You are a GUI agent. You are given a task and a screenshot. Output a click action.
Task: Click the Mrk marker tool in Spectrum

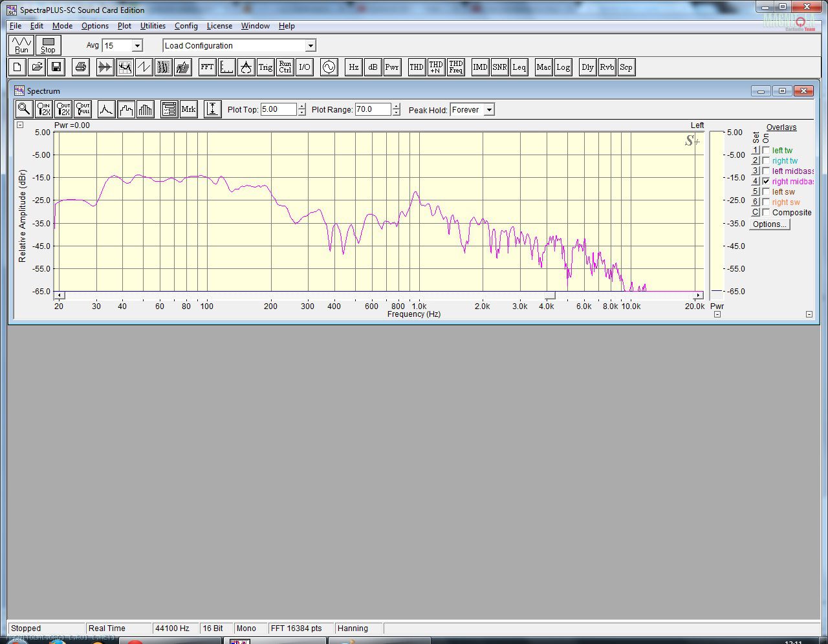(x=188, y=109)
